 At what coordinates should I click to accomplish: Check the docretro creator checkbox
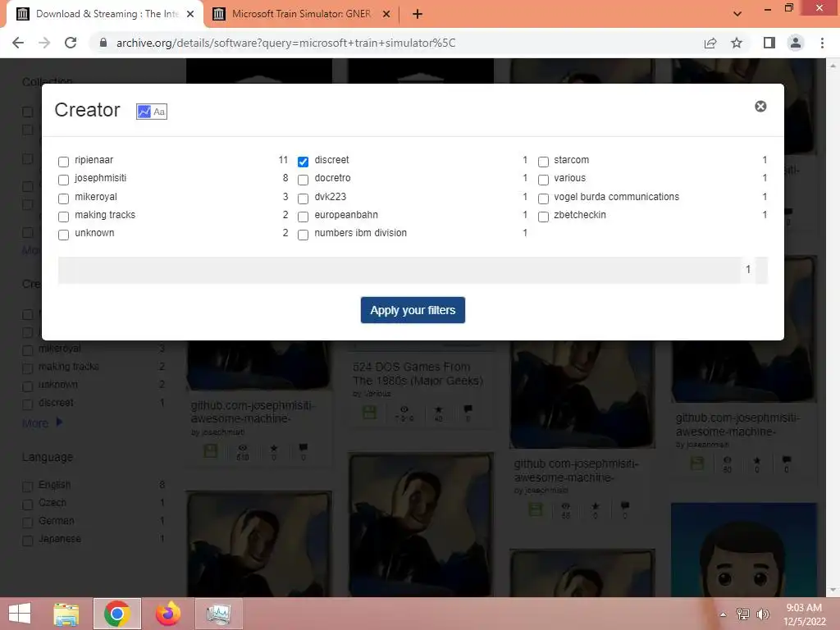tap(304, 180)
